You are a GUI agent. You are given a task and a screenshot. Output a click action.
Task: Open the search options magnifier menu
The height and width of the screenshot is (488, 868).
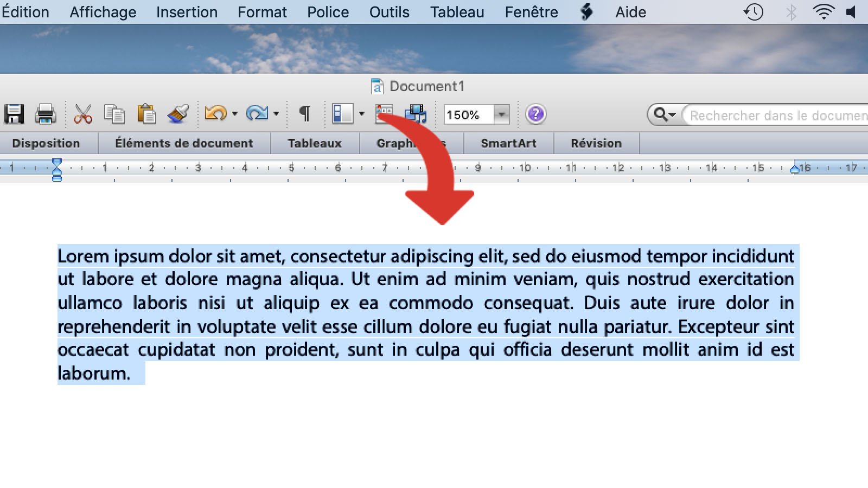coord(664,115)
